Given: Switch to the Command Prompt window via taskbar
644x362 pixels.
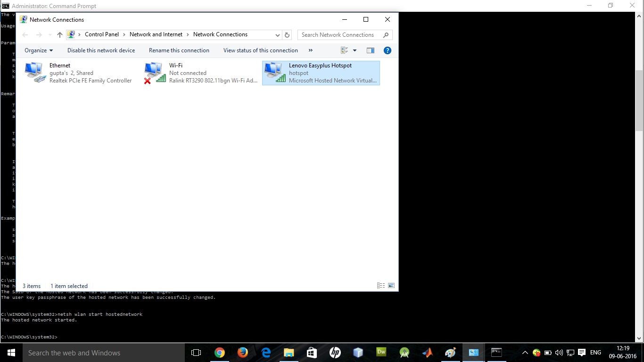Looking at the screenshot, I should tap(496, 353).
